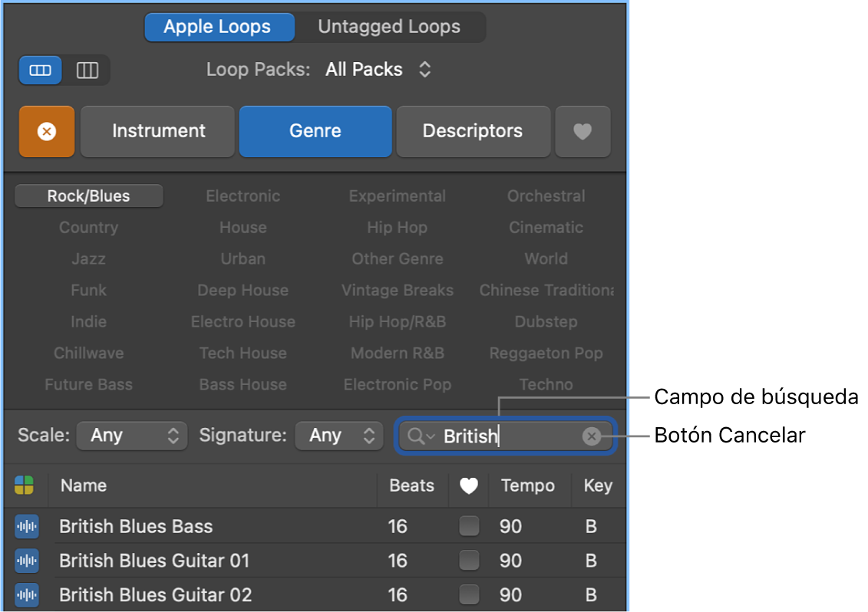Select the Apple Loops tab

point(218,27)
